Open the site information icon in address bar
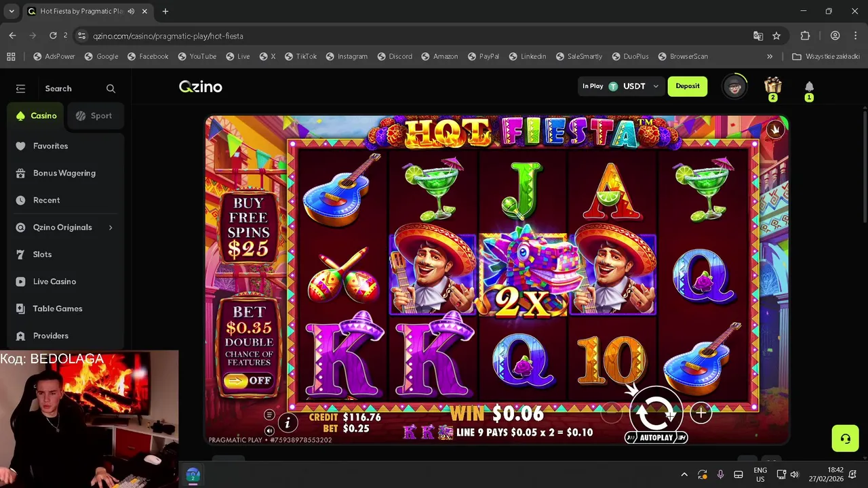Viewport: 868px width, 488px height. click(x=81, y=36)
